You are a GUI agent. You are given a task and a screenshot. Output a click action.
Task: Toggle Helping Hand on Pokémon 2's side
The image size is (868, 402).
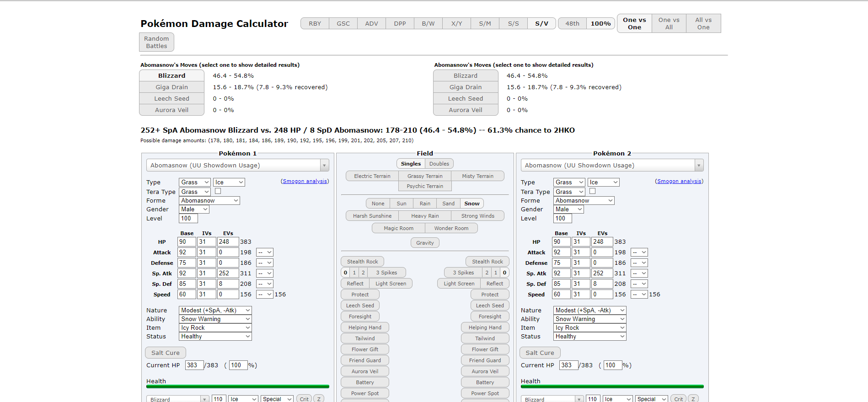click(x=485, y=327)
